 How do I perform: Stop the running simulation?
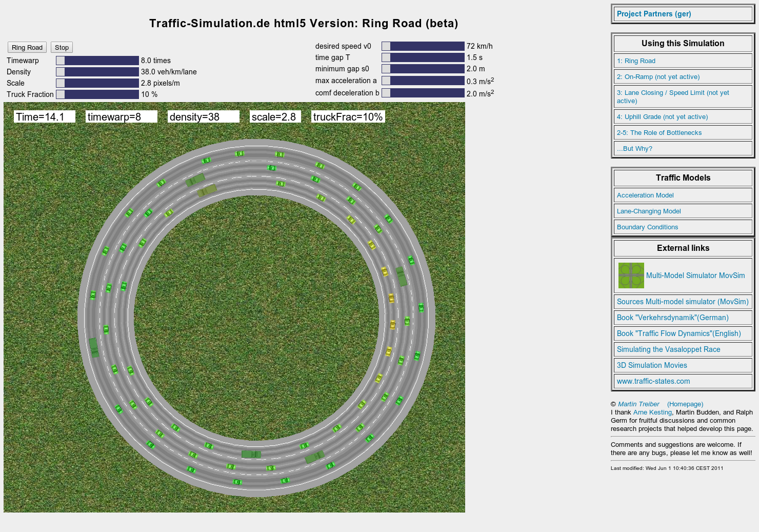click(x=61, y=47)
